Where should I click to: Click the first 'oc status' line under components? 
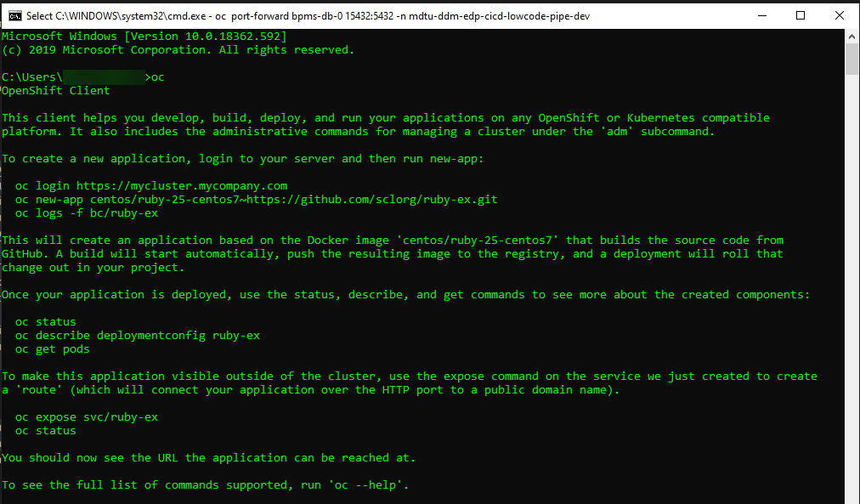pyautogui.click(x=46, y=322)
